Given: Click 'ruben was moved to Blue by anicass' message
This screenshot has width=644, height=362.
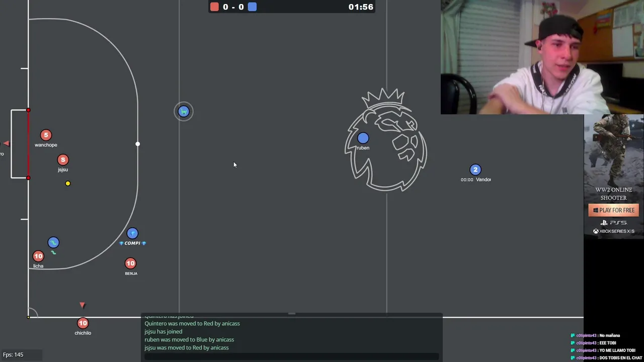Looking at the screenshot, I should pyautogui.click(x=189, y=339).
